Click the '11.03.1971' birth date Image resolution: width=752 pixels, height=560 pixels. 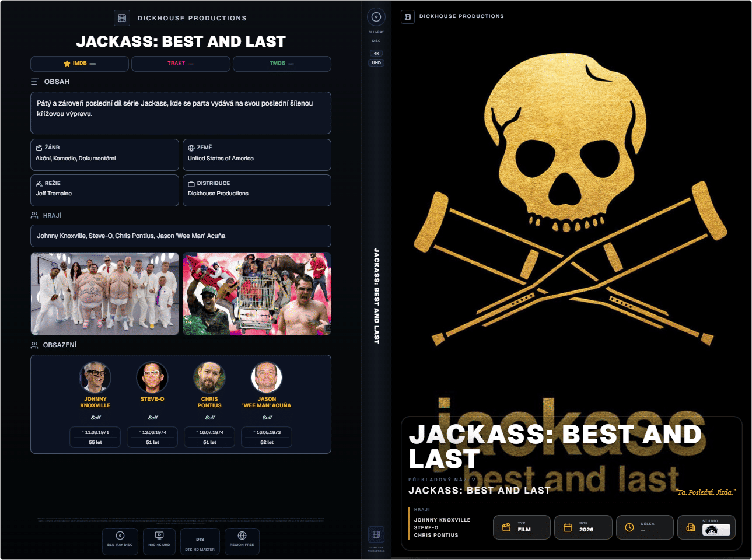coord(97,432)
